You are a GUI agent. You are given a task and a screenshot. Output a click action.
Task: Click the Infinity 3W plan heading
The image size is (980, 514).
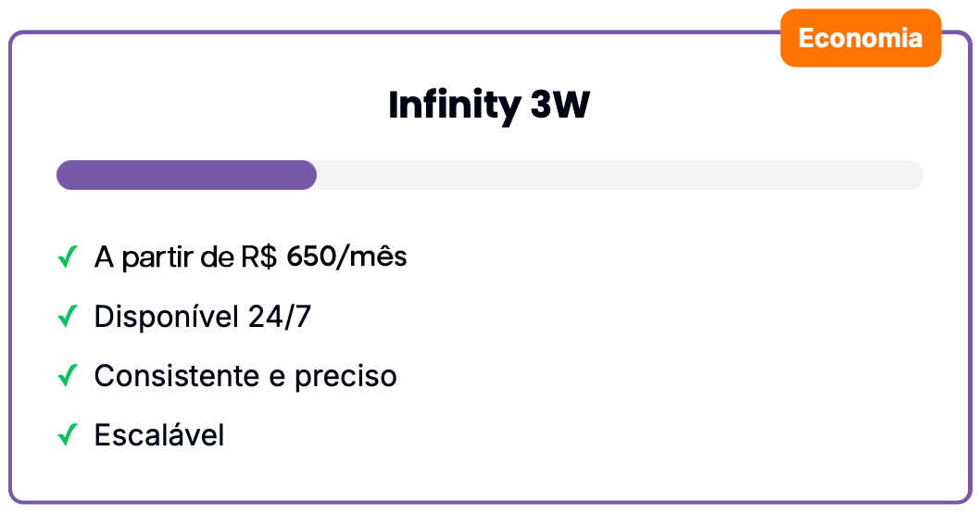pyautogui.click(x=489, y=106)
